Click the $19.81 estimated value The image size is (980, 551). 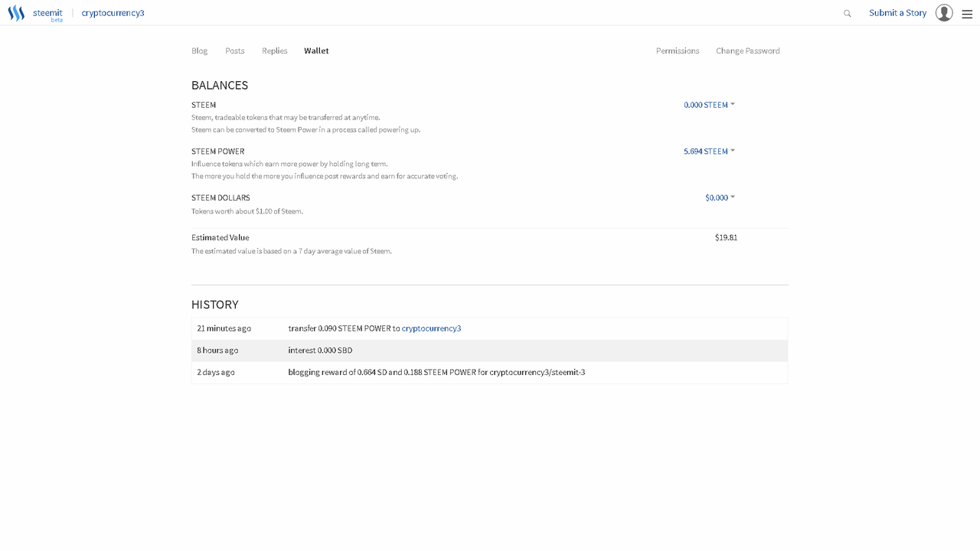[726, 237]
